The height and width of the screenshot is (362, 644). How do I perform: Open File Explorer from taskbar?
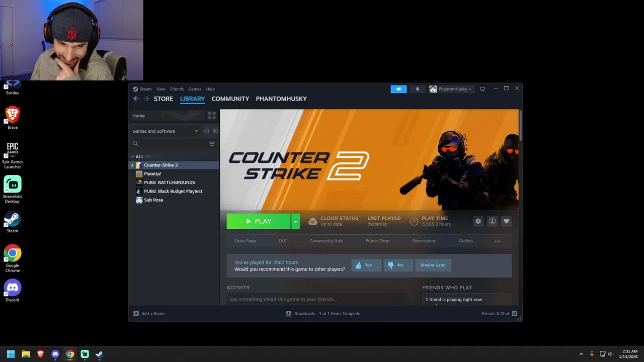click(26, 354)
